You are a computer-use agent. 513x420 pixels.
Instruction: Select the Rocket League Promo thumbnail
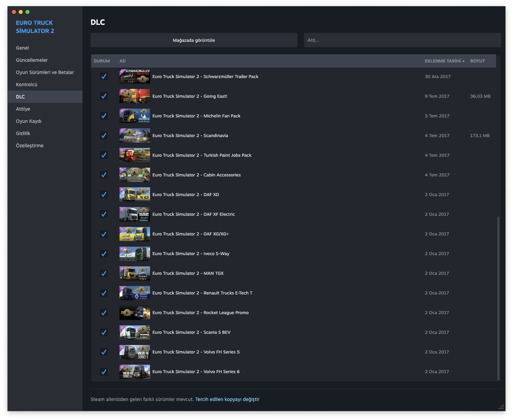135,313
